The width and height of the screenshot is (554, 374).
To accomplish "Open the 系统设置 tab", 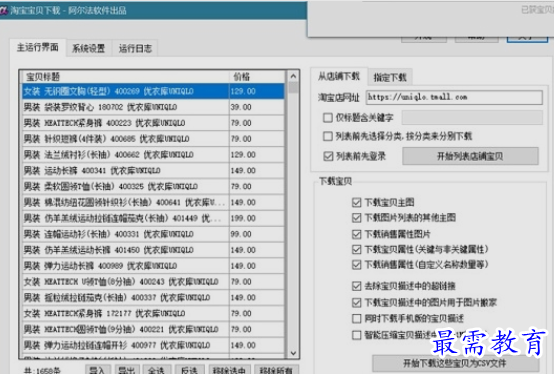I will [x=88, y=48].
